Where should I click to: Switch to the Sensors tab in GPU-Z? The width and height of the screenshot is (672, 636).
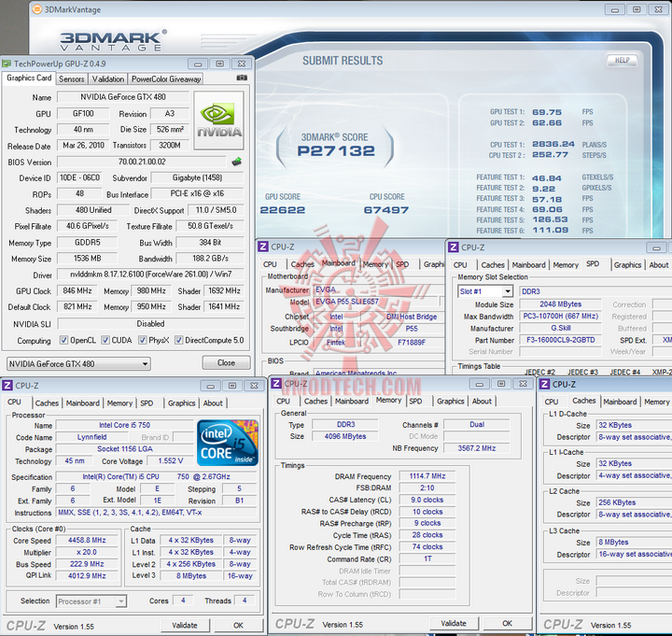pyautogui.click(x=72, y=78)
